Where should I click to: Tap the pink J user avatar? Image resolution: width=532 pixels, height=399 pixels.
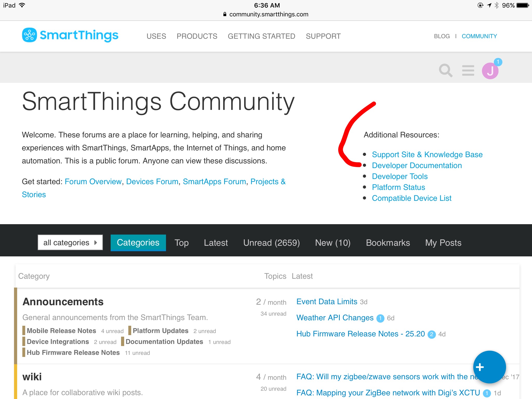click(490, 71)
